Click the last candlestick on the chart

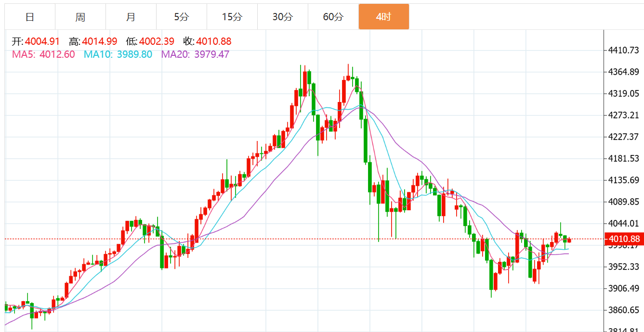coord(569,240)
